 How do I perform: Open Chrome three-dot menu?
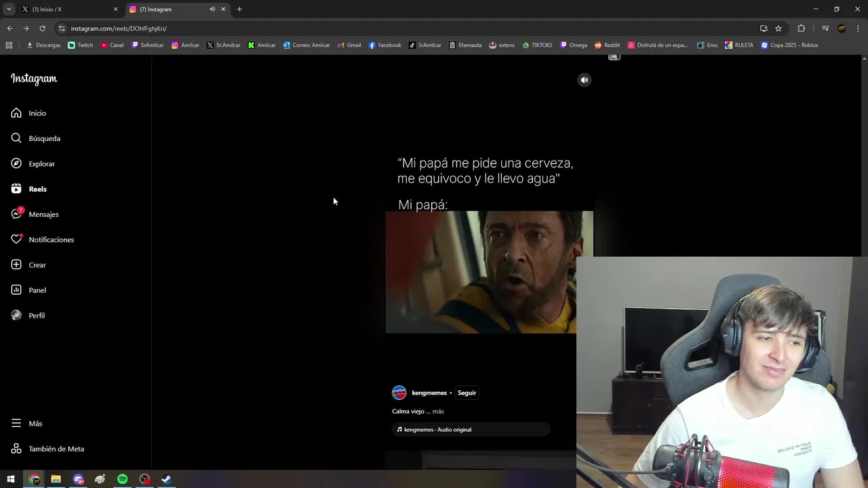tap(858, 28)
